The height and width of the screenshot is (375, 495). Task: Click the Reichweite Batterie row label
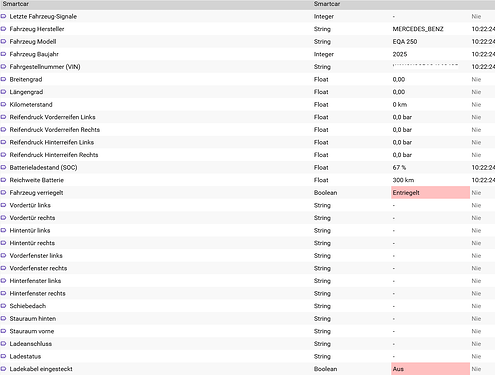tap(36, 180)
